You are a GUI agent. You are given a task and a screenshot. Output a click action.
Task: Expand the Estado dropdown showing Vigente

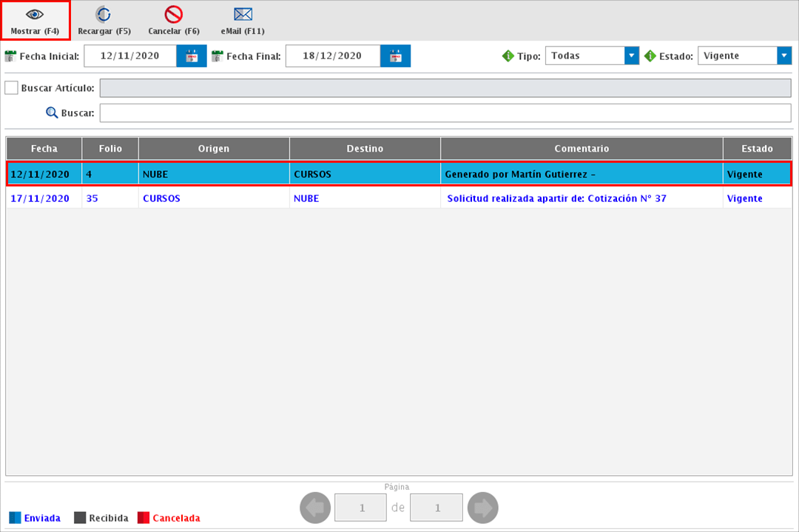pyautogui.click(x=783, y=56)
